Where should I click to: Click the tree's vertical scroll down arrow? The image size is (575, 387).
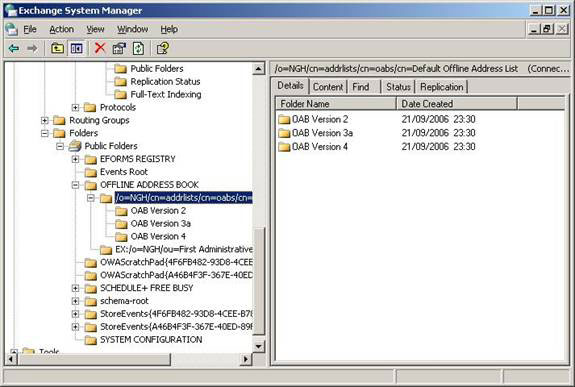pos(259,346)
